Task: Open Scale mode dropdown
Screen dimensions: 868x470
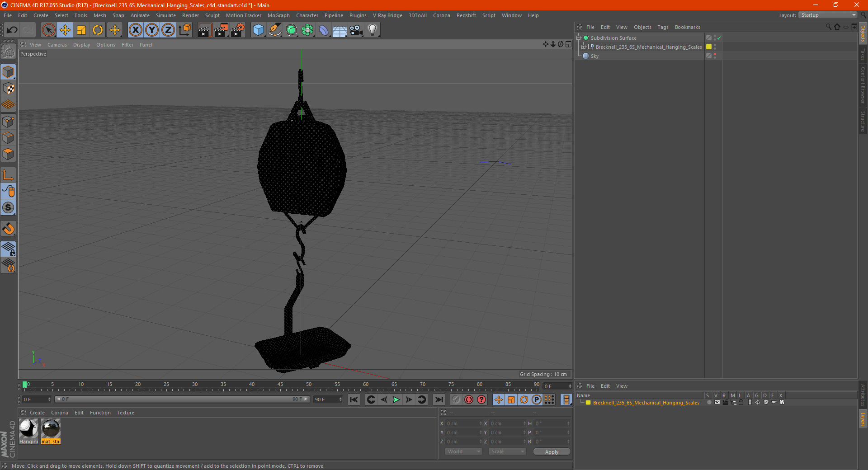Action: (507, 451)
